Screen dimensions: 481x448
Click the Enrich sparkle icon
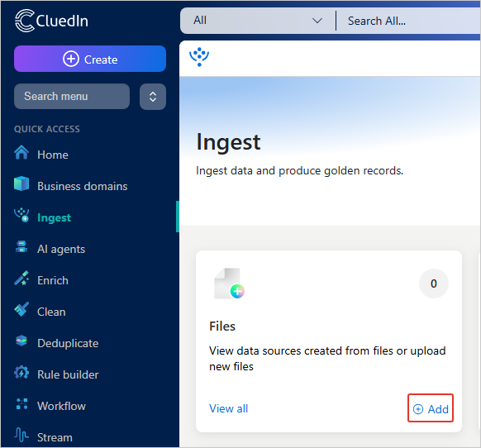pyautogui.click(x=21, y=278)
